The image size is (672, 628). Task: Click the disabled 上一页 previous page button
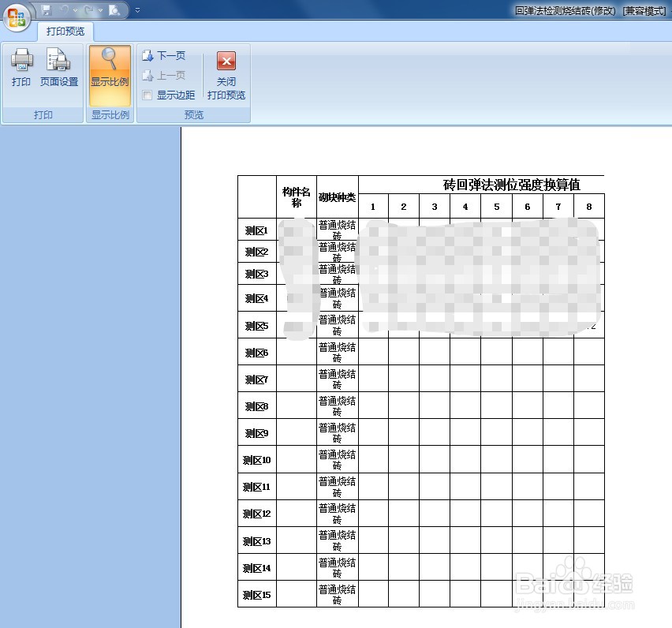(x=164, y=76)
